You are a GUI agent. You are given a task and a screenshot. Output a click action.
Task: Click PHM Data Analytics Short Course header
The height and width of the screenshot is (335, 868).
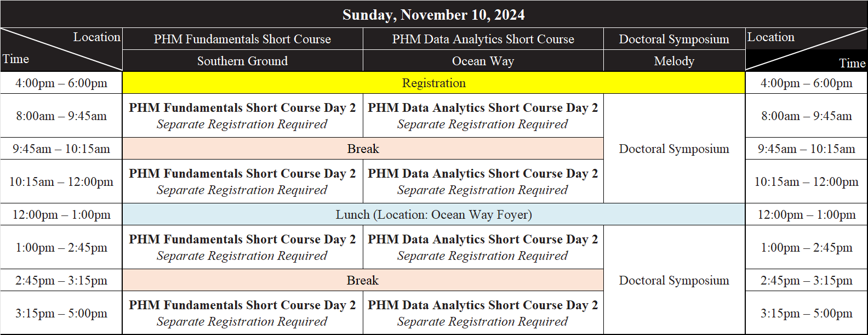[x=483, y=39]
